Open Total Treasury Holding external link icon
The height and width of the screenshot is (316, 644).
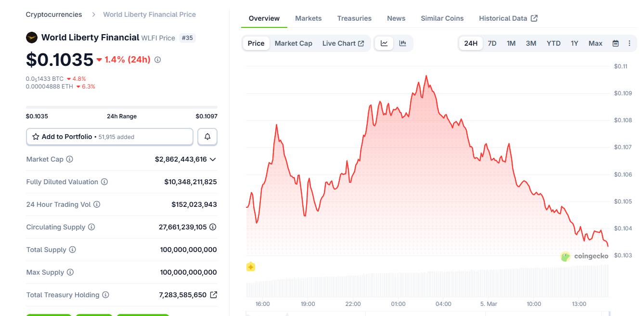tap(214, 295)
